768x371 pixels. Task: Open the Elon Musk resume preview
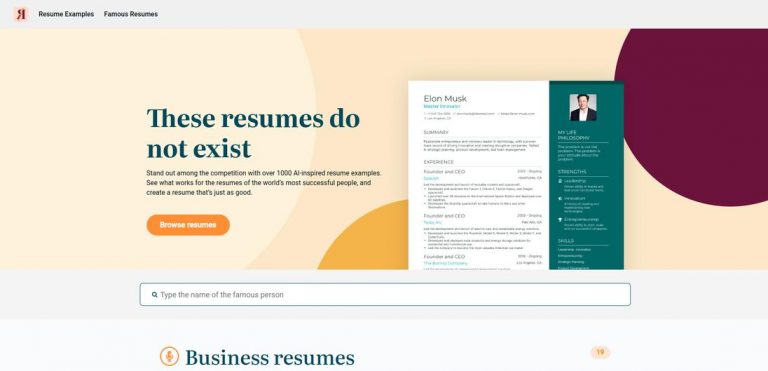[x=516, y=175]
